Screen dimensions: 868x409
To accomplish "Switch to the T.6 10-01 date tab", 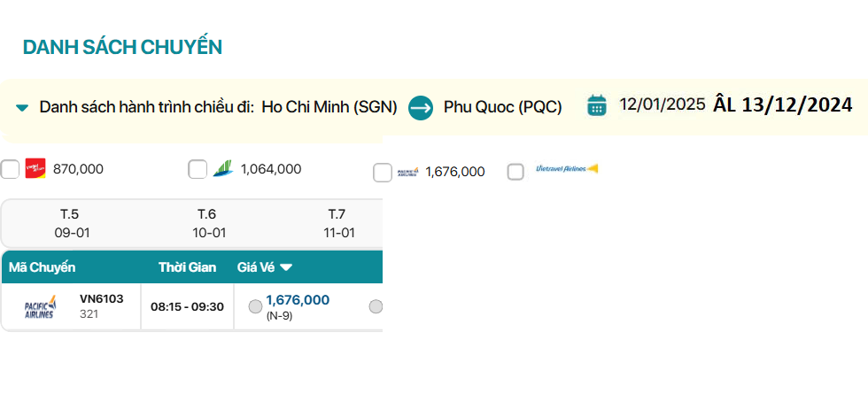I will click(206, 223).
